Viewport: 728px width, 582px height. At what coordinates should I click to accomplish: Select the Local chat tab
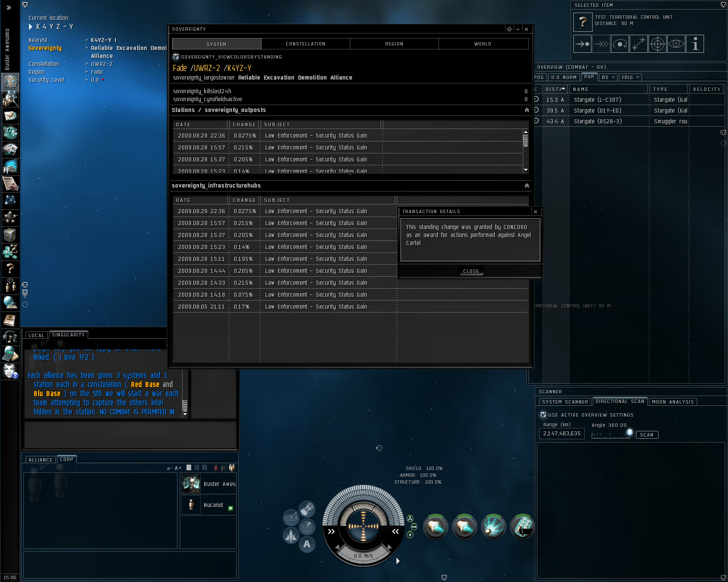[36, 335]
